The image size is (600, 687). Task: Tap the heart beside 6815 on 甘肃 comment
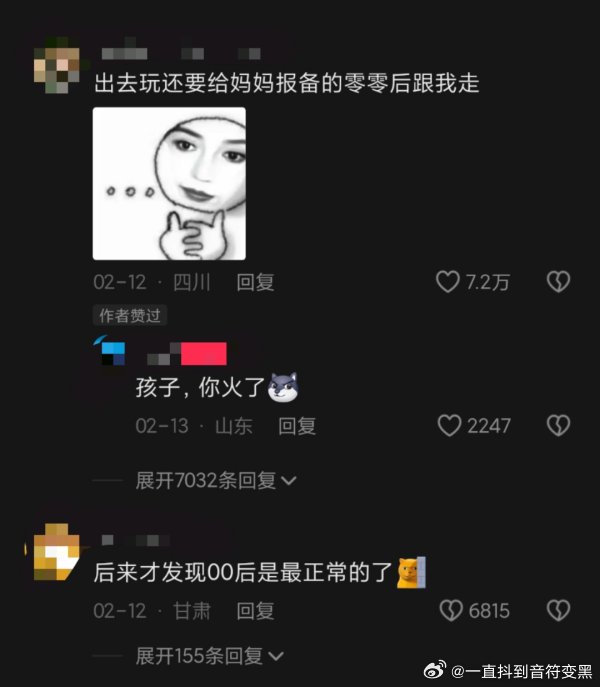451,610
